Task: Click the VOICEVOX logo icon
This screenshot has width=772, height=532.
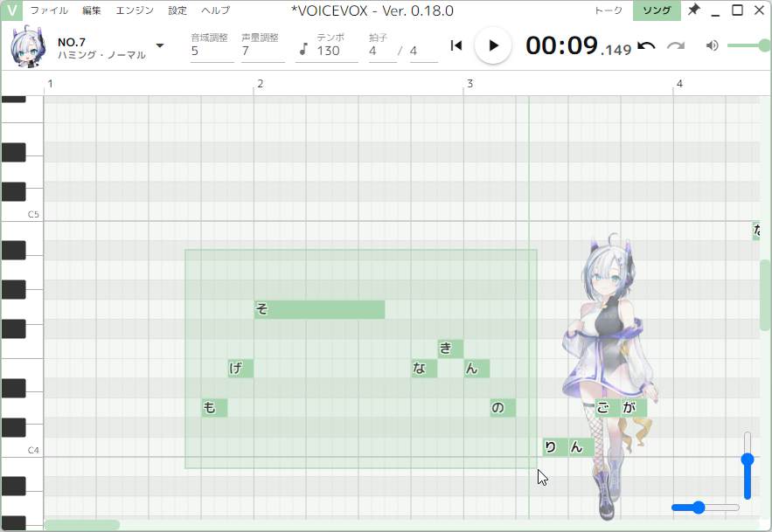Action: pos(12,10)
